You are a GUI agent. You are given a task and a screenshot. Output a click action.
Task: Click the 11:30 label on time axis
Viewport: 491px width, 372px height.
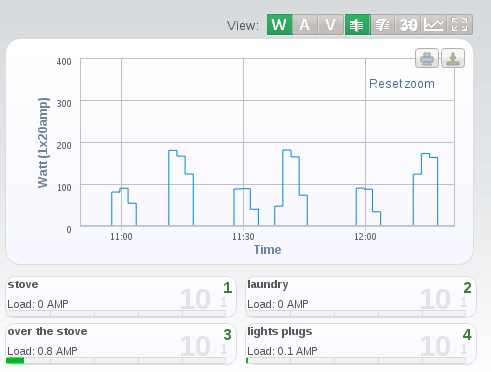243,237
